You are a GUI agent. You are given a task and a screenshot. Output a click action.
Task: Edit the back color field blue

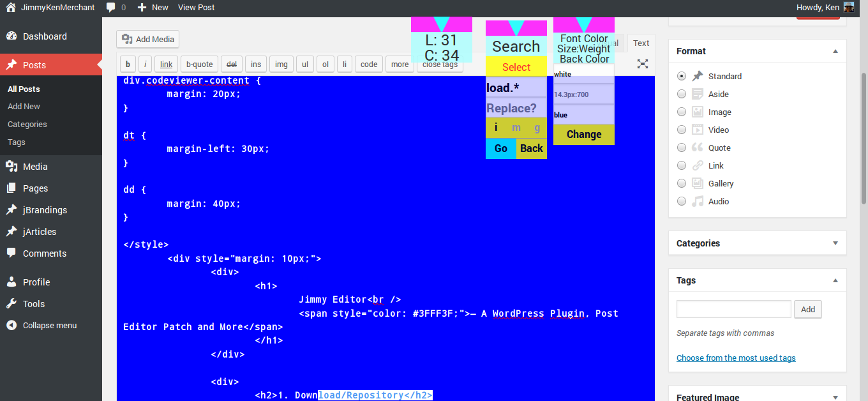[584, 115]
